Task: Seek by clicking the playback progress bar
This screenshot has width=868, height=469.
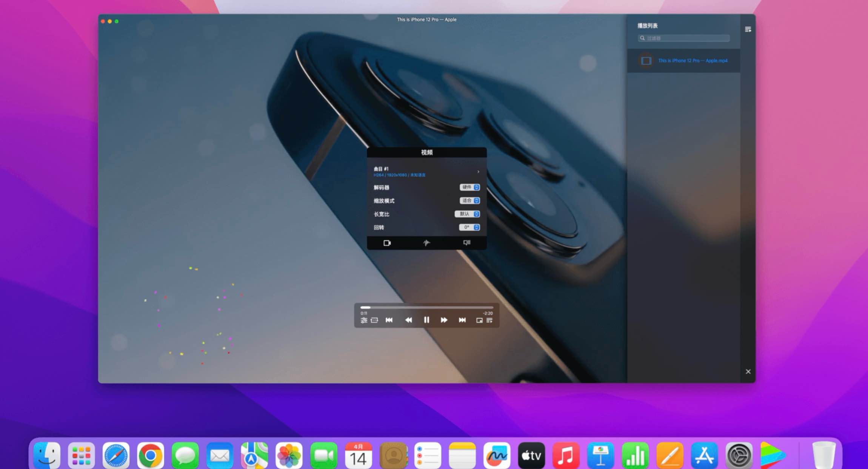Action: 426,308
